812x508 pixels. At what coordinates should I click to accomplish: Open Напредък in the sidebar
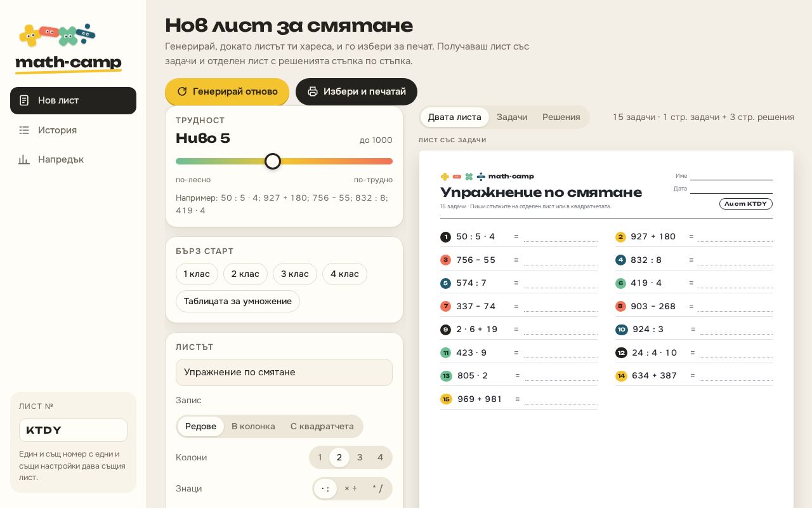[x=73, y=159]
